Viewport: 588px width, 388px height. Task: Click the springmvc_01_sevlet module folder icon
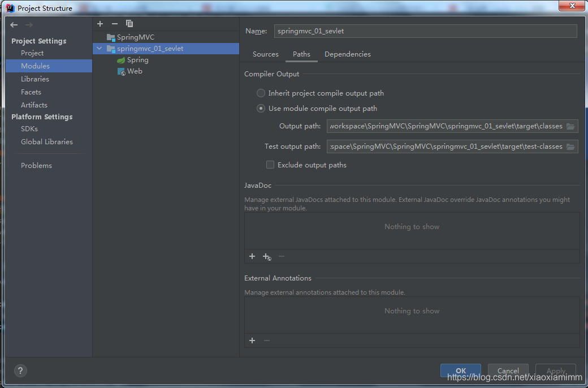pyautogui.click(x=111, y=49)
